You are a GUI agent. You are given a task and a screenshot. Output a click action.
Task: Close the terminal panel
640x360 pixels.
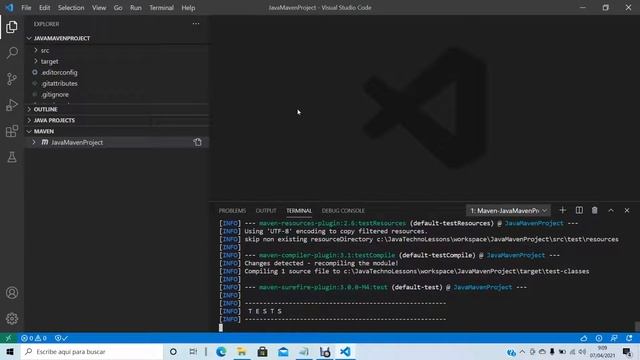click(x=627, y=210)
